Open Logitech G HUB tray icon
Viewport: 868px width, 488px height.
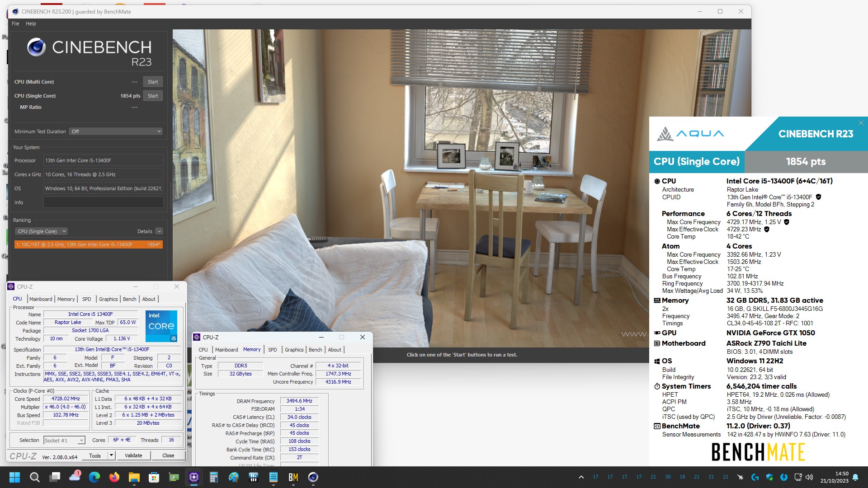[x=755, y=477]
